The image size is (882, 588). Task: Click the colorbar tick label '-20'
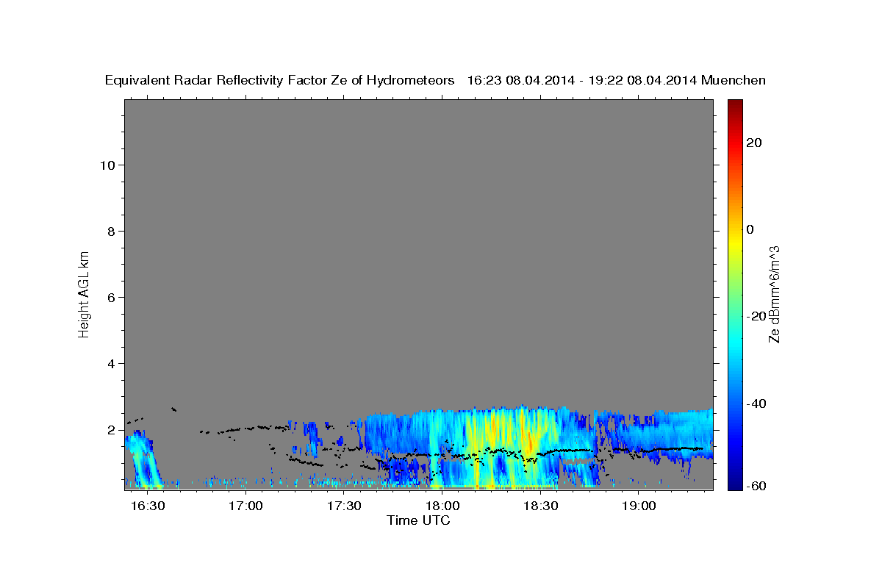pos(755,317)
